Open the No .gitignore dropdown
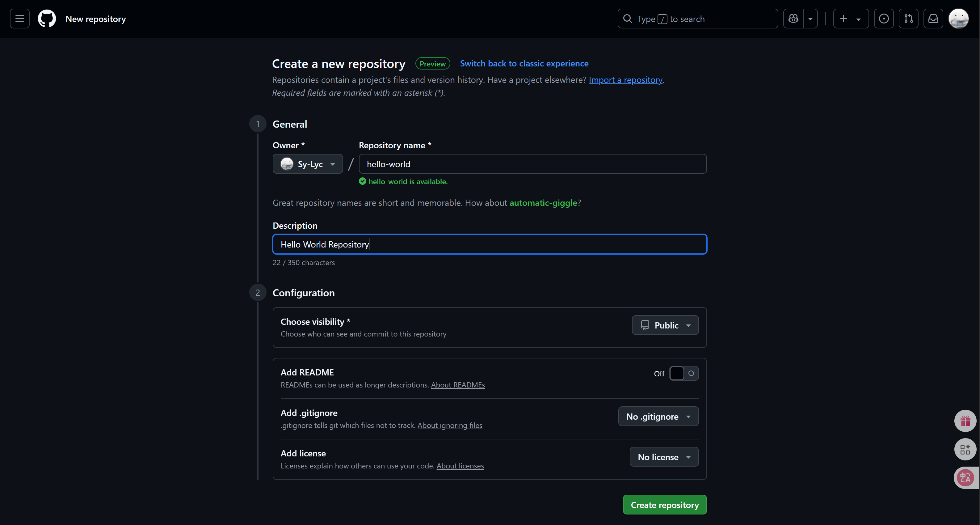 click(x=658, y=417)
